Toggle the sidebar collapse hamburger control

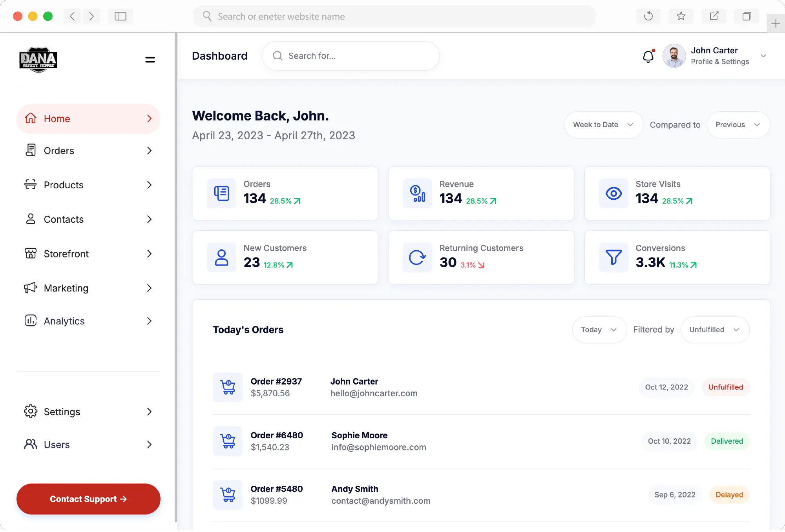tap(150, 59)
